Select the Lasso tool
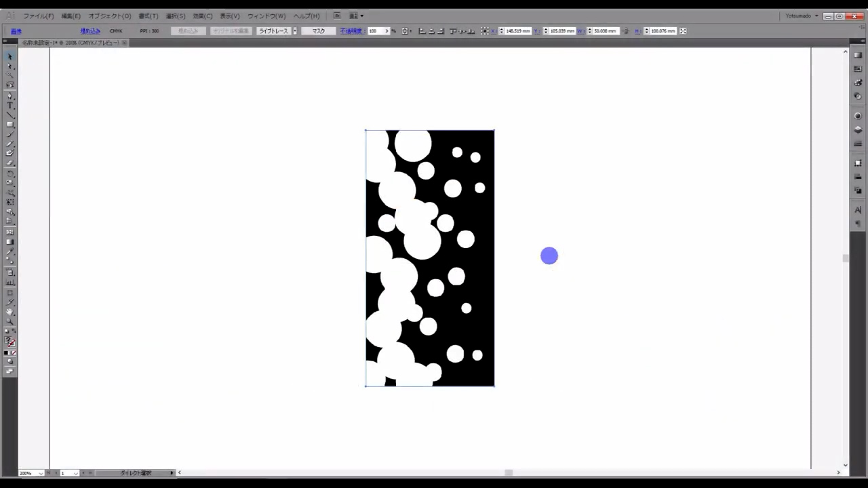868x488 pixels. click(x=9, y=85)
